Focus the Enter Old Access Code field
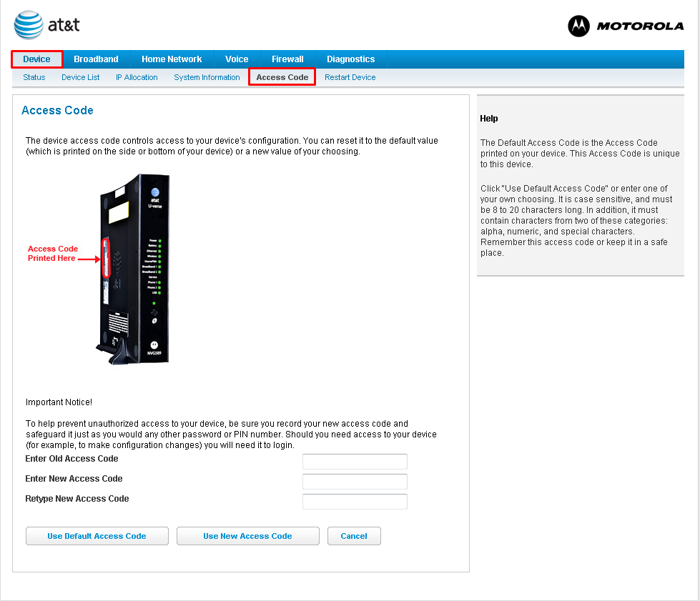The width and height of the screenshot is (700, 601). click(x=355, y=462)
